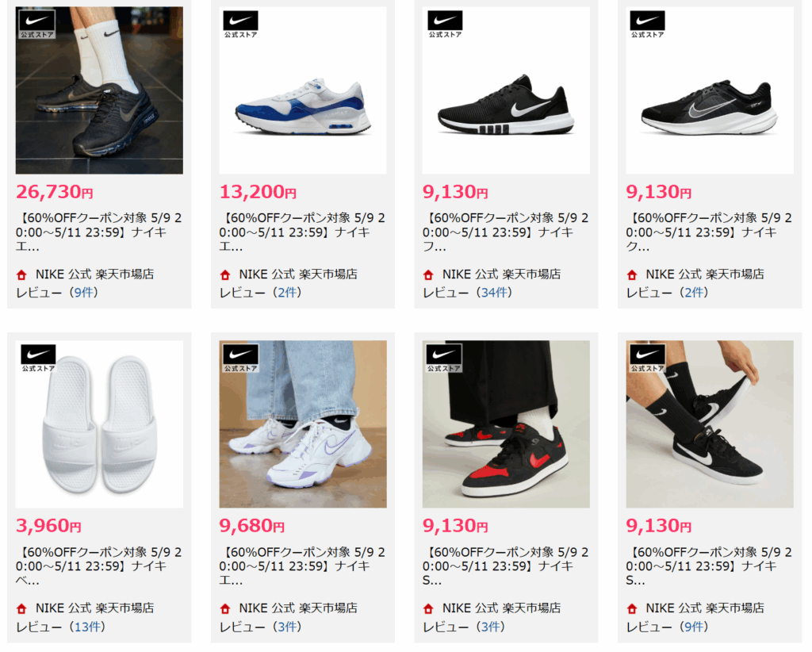Click shop home icon under 9,680円 sneakers

pyautogui.click(x=224, y=608)
